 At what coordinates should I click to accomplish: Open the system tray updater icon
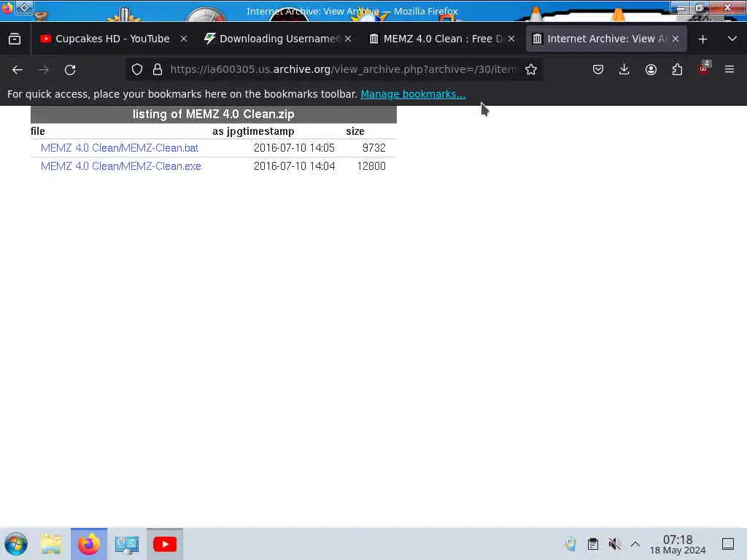[570, 544]
